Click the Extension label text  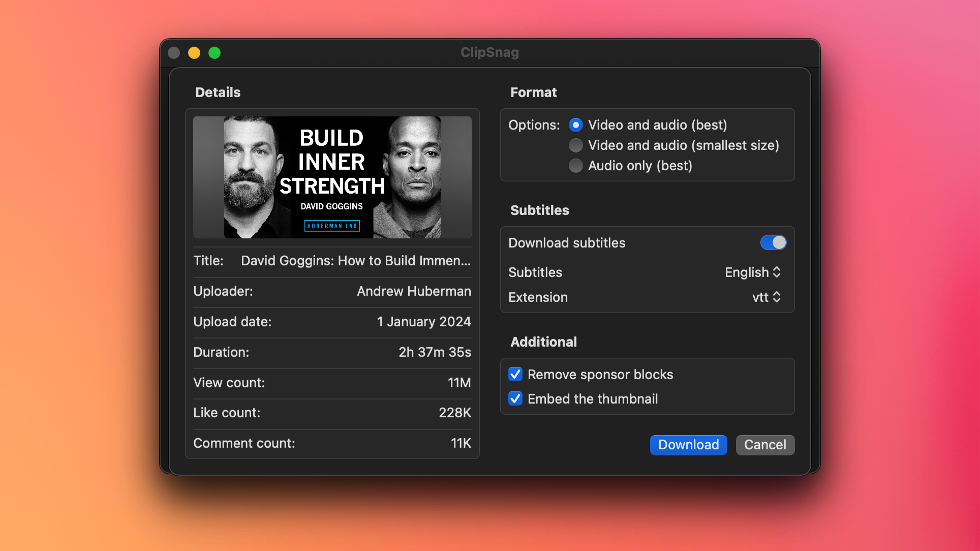pos(538,297)
